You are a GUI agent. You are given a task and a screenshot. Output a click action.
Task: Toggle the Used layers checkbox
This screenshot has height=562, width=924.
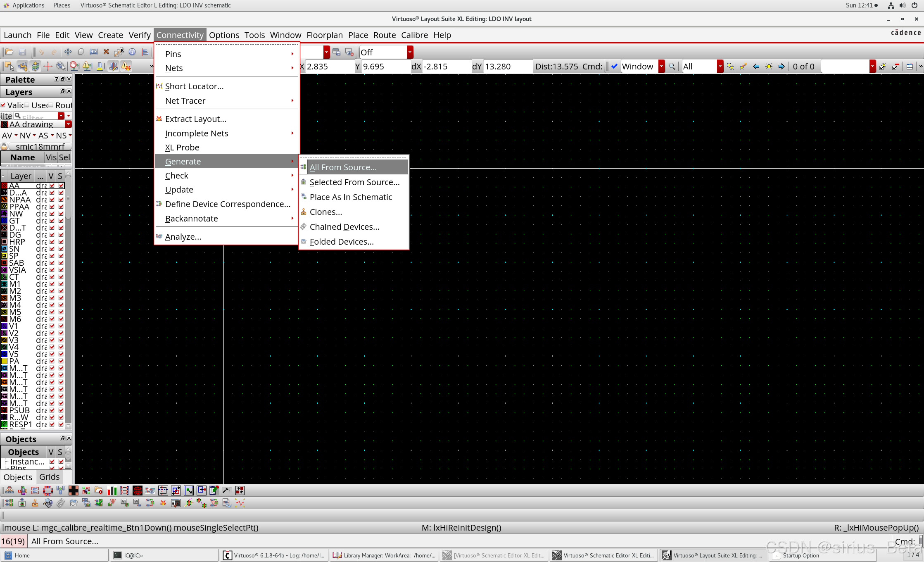pos(27,105)
